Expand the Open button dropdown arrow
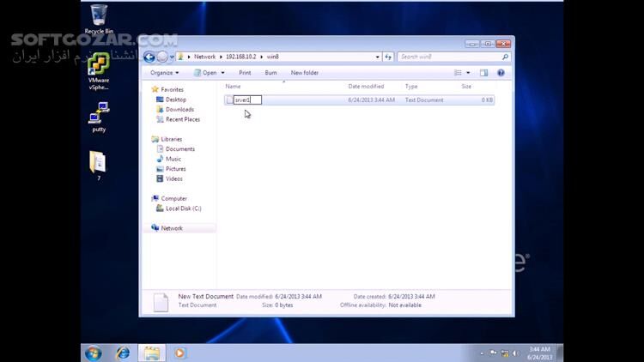This screenshot has height=362, width=644. (224, 73)
